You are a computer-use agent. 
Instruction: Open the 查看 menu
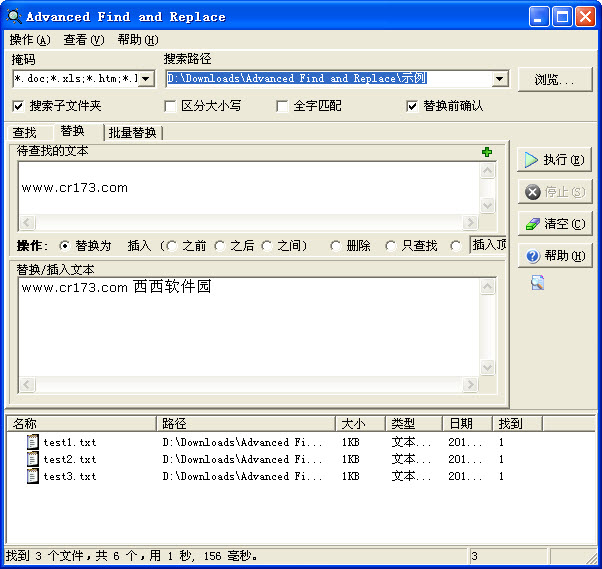(84, 40)
